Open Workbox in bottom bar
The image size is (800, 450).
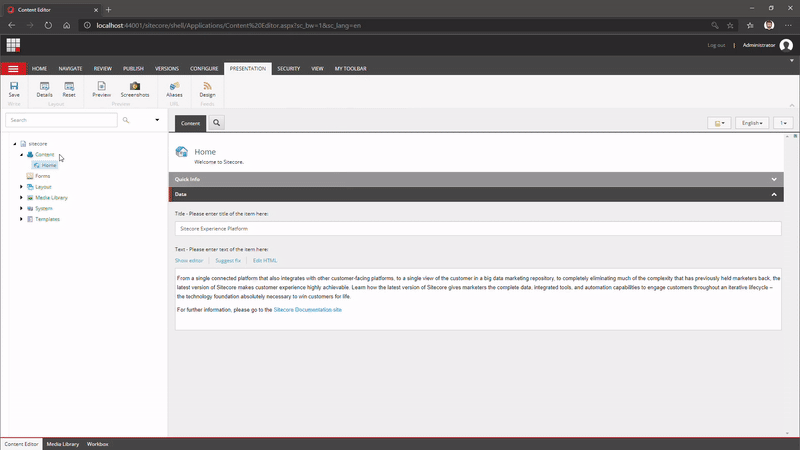pos(97,444)
